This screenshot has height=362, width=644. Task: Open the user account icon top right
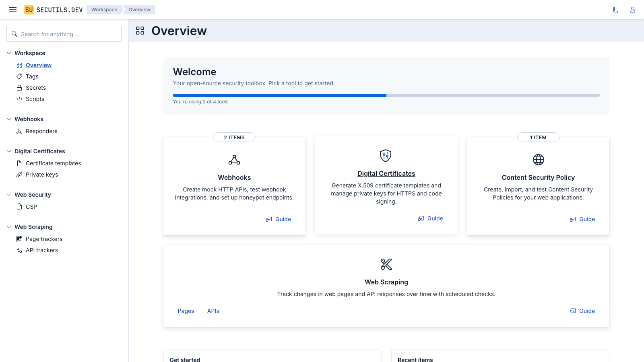[632, 9]
